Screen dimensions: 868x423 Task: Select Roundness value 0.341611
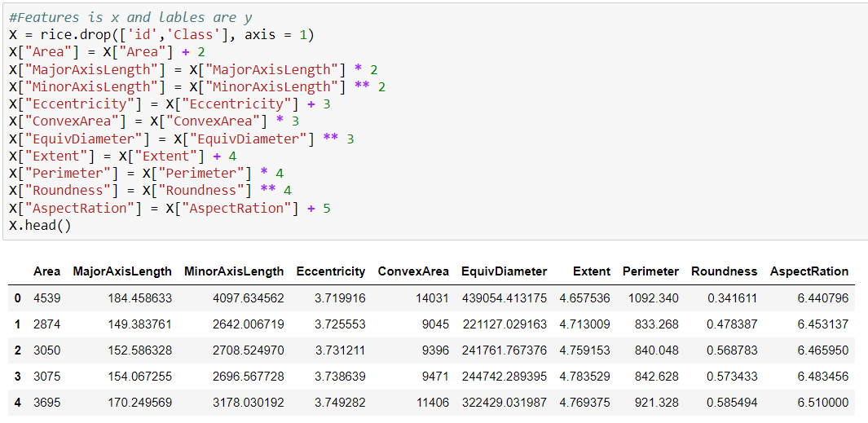pos(733,298)
